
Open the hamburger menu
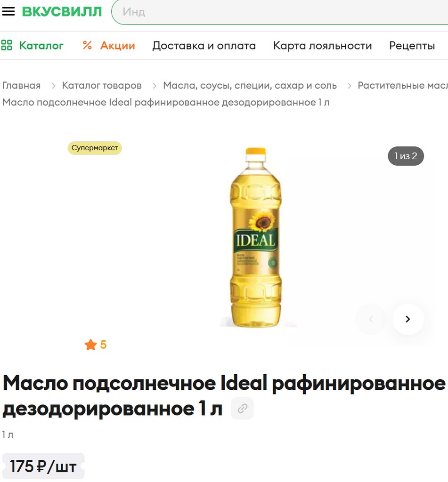tap(8, 12)
